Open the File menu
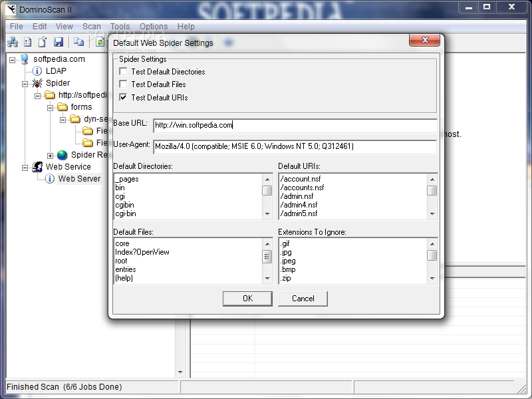 16,27
